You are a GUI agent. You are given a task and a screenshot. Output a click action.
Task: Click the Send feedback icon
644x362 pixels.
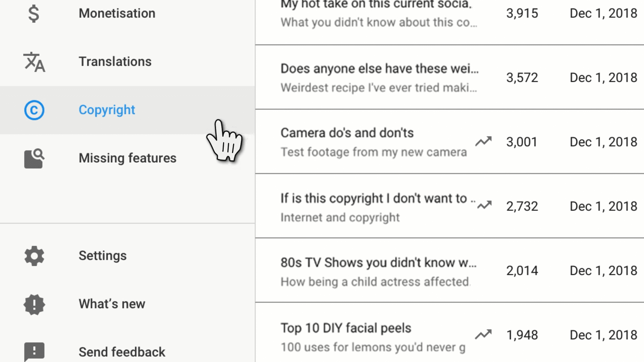(34, 351)
